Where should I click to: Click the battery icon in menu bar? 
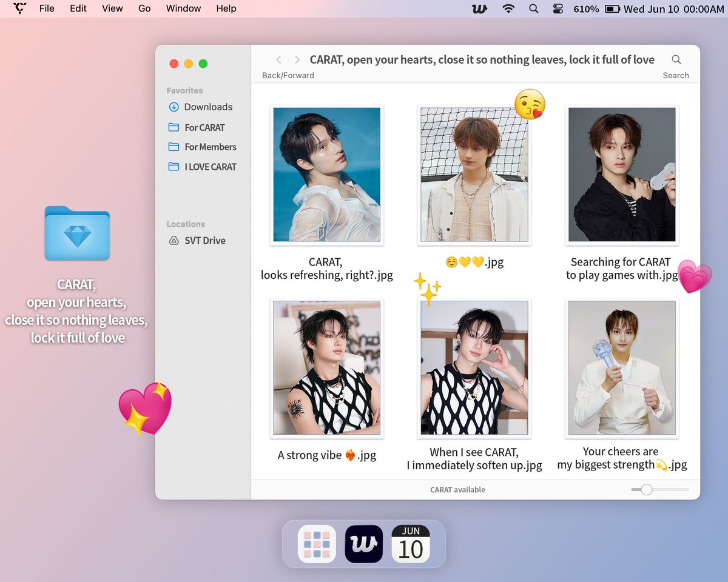pyautogui.click(x=612, y=8)
